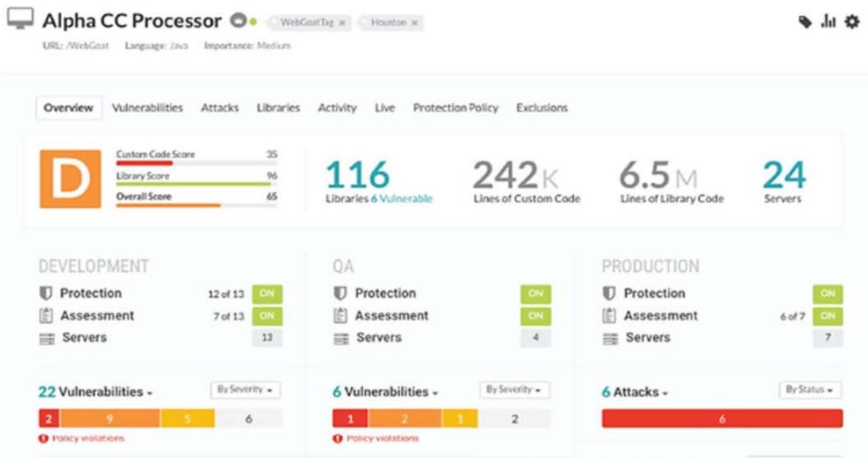This screenshot has width=868, height=458.
Task: Click the tag icon in top right
Action: click(x=805, y=22)
